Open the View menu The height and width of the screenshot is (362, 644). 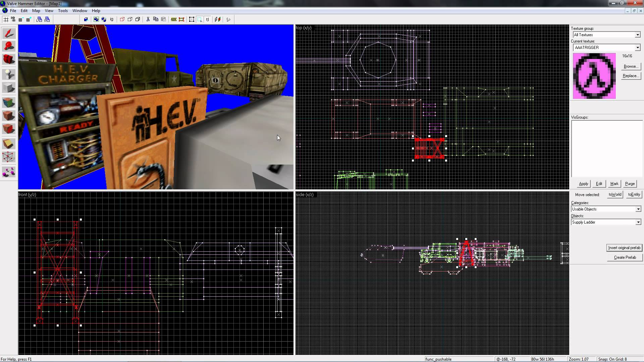click(x=49, y=11)
